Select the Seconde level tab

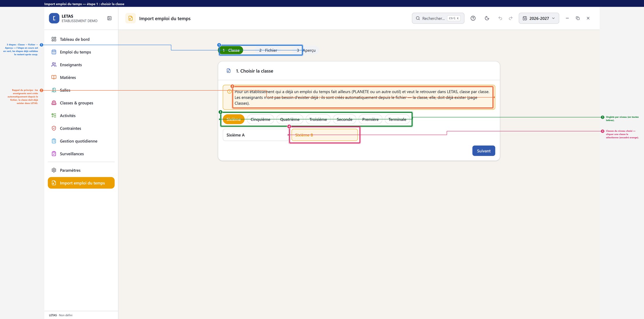pyautogui.click(x=345, y=119)
